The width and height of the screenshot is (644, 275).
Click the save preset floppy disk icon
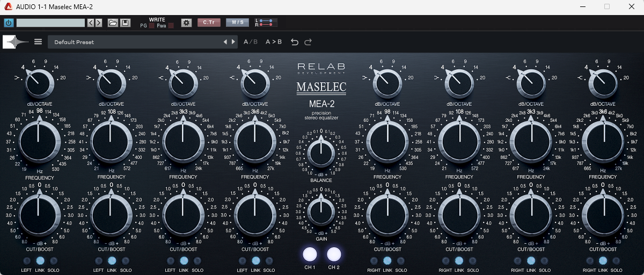tap(125, 23)
